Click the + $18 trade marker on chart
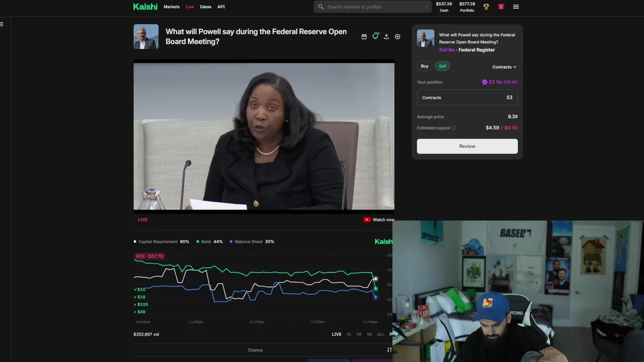644x362 pixels. pos(139,297)
